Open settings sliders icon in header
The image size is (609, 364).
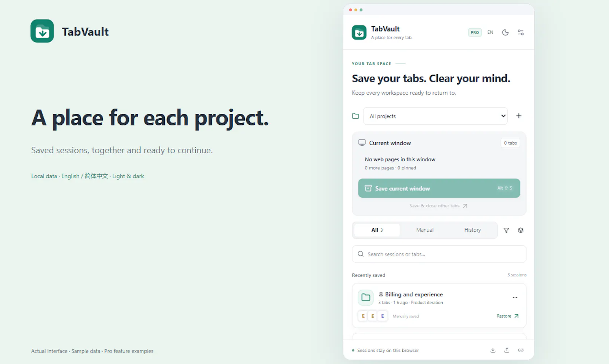(521, 32)
